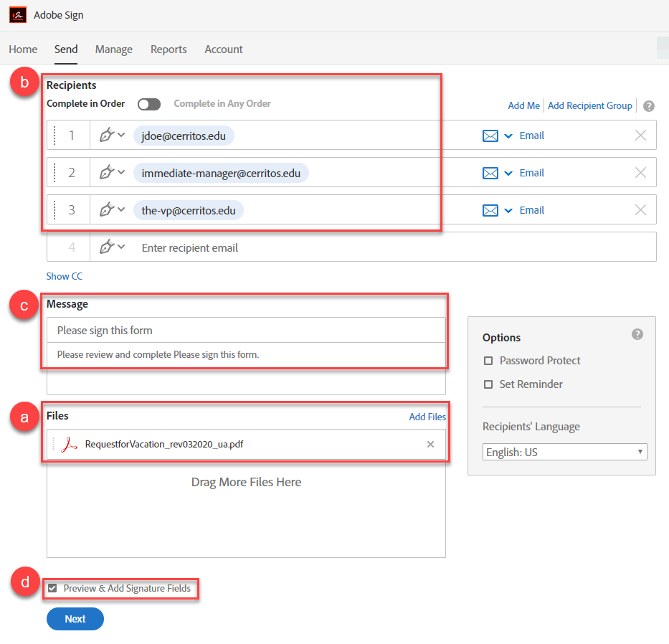Open Options help question mark icon

(x=637, y=334)
